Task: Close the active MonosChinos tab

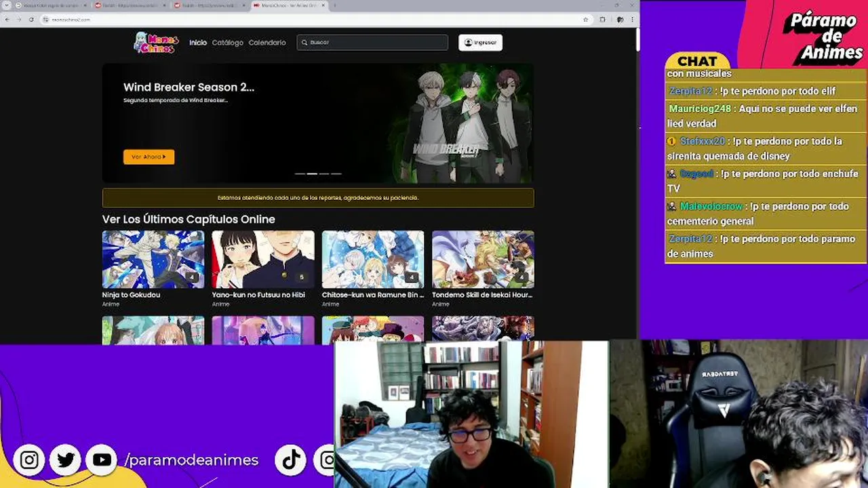Action: click(323, 5)
